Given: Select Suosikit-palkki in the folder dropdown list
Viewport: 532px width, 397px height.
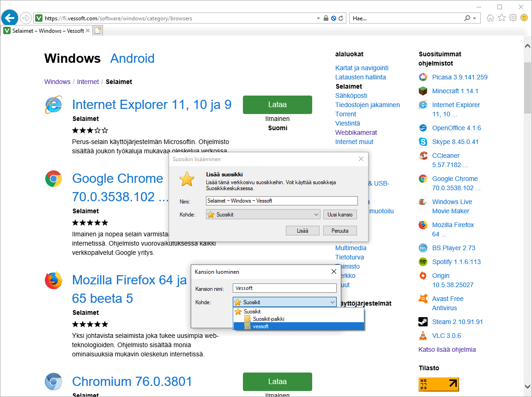Looking at the screenshot, I should tap(299, 319).
